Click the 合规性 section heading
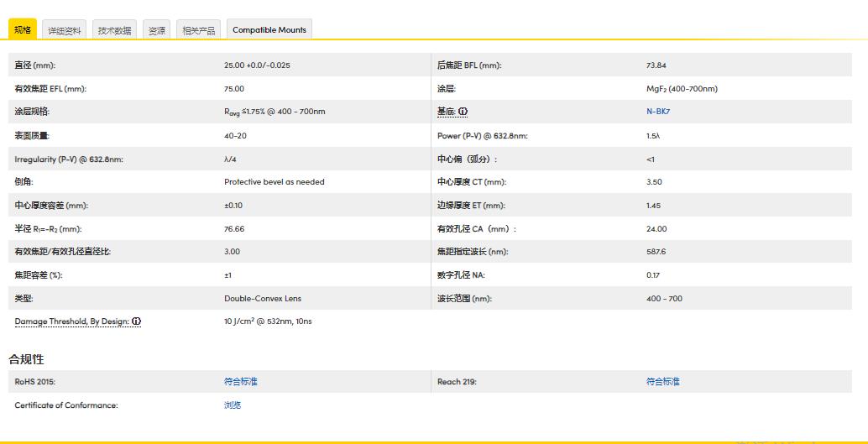Viewport: 868px width, 444px height. pos(26,359)
